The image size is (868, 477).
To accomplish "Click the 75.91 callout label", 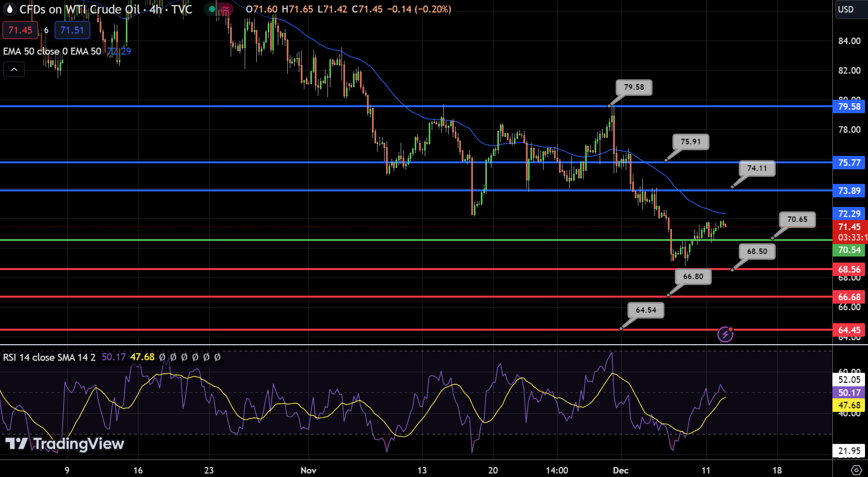I will tap(690, 142).
